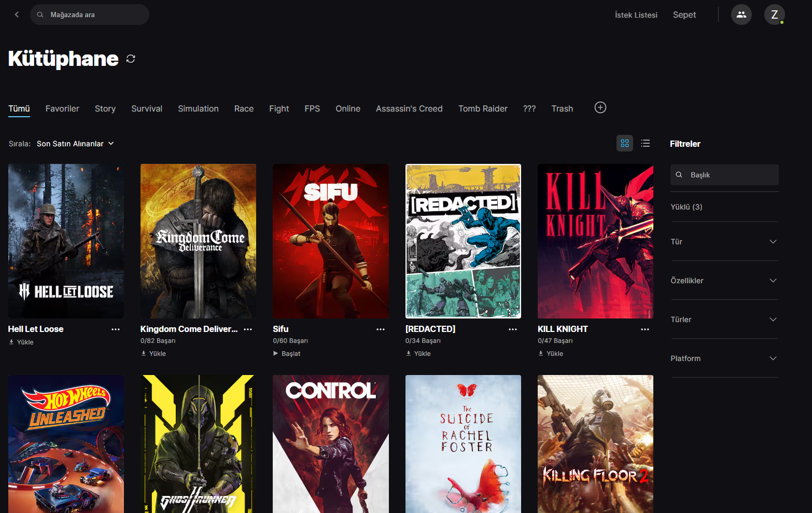Go back using the back arrow
This screenshot has width=812, height=513.
tap(17, 15)
